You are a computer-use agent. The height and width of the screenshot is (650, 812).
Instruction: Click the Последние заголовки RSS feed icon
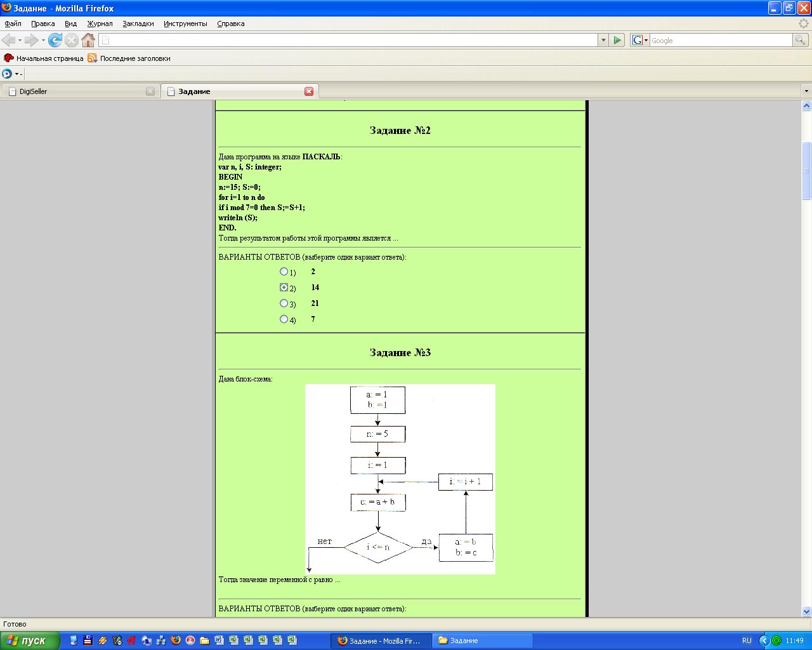coord(93,58)
